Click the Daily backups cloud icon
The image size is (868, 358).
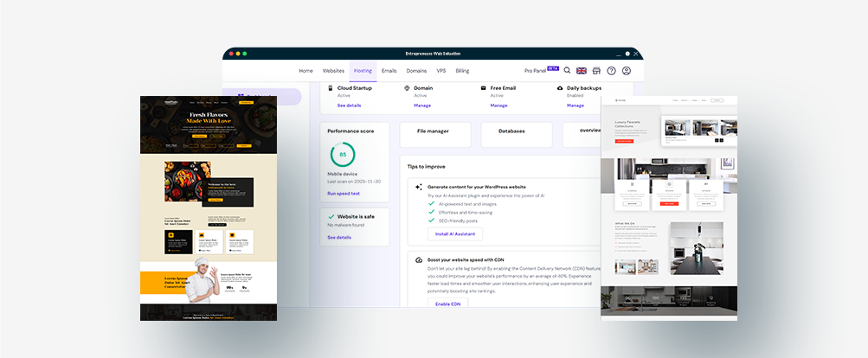(560, 88)
